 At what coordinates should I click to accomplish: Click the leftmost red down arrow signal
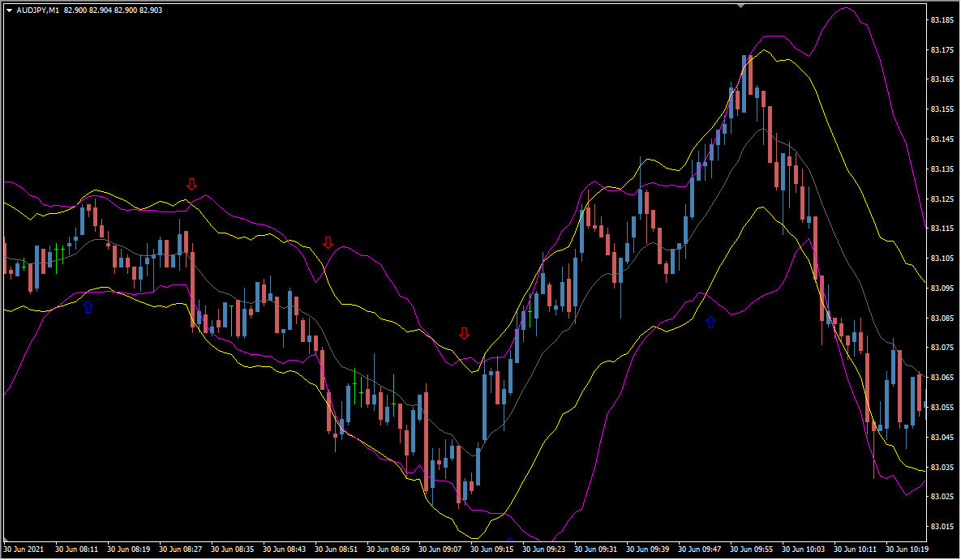pos(192,184)
